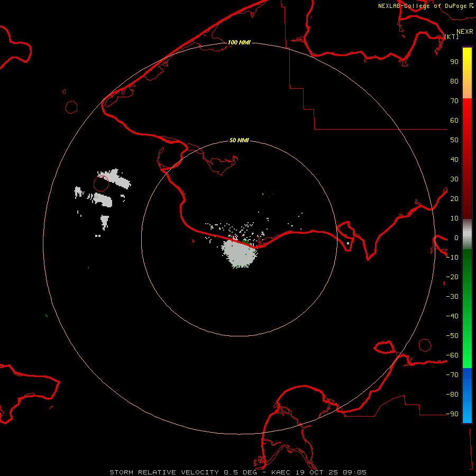Select the gray zero-velocity segment of the color bar

pyautogui.click(x=467, y=234)
